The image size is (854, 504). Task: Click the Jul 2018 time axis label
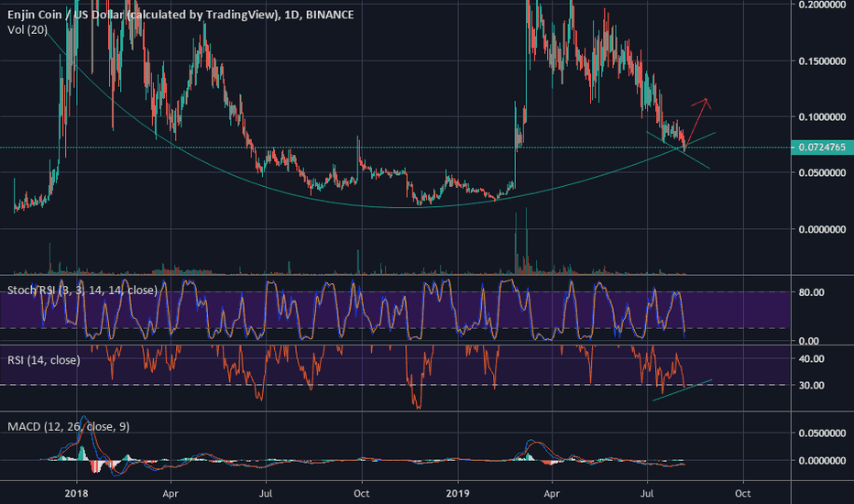pos(266,494)
